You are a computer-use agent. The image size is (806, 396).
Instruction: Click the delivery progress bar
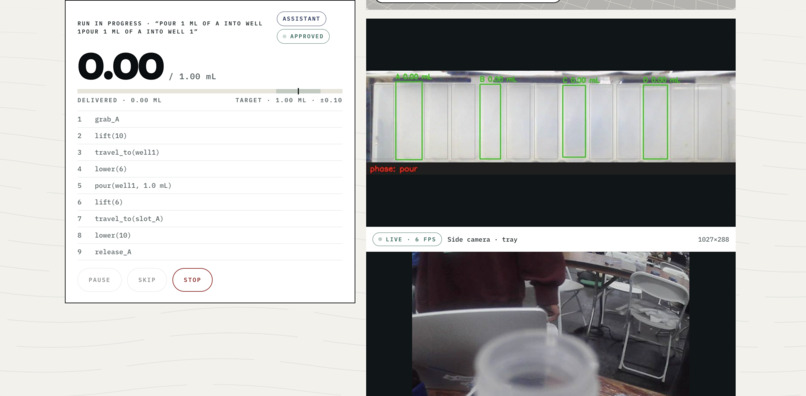[x=210, y=91]
